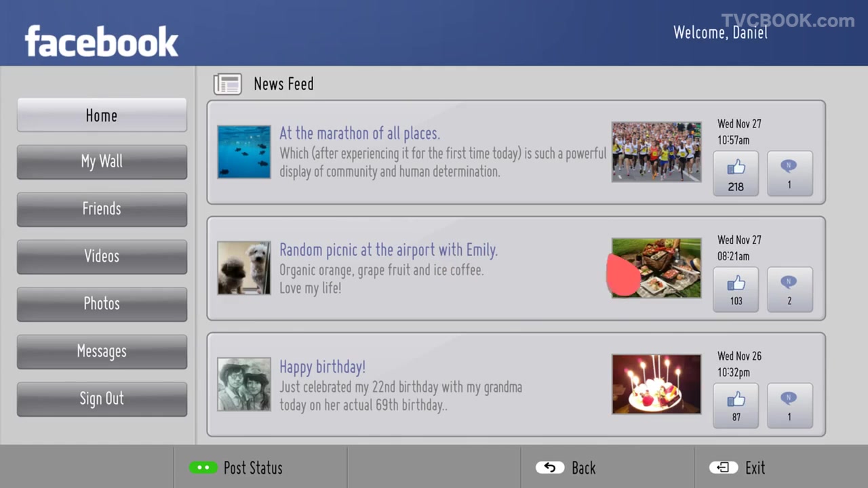The image size is (868, 488).
Task: Click text 'today on her actual 69th birthday..'
Action: (363, 405)
